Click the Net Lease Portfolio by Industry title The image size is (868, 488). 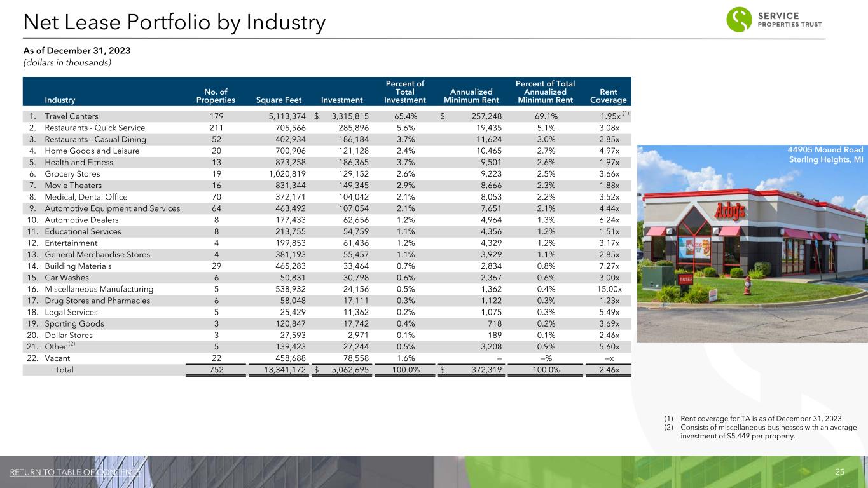174,24
